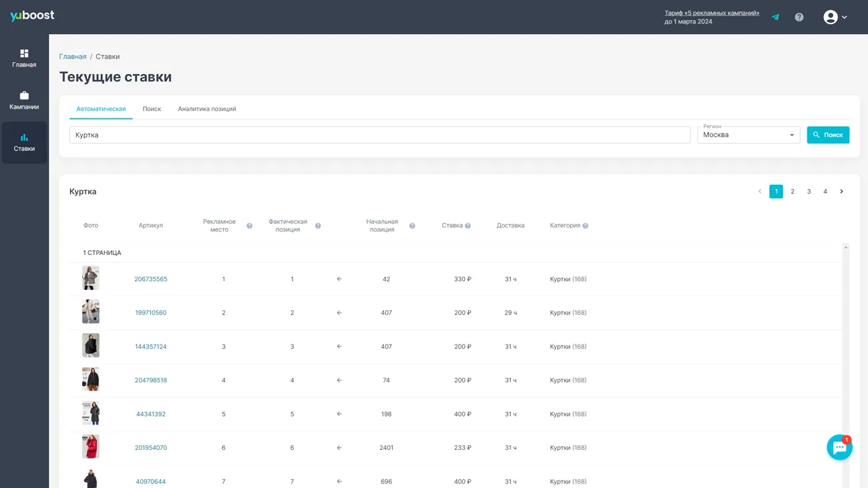868x488 pixels.
Task: Click the tariff «5 рекламных кампаний» link
Action: (711, 13)
